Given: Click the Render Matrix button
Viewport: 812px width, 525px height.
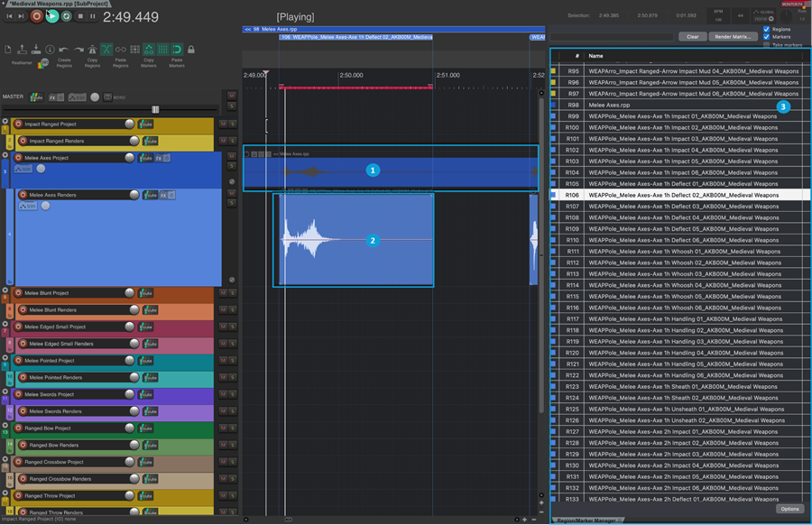Looking at the screenshot, I should (x=733, y=37).
